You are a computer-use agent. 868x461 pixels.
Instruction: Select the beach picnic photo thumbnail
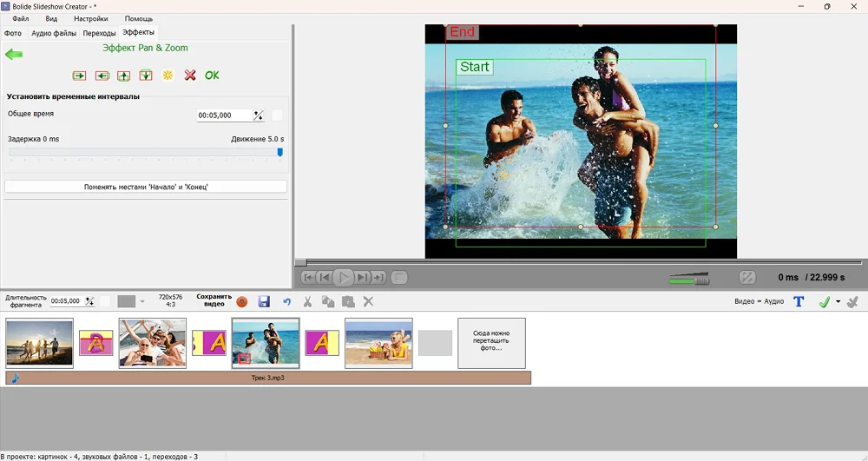[378, 343]
